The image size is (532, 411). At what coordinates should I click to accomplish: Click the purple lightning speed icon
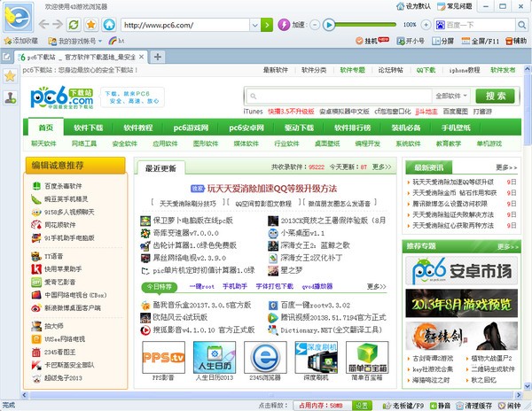[284, 25]
